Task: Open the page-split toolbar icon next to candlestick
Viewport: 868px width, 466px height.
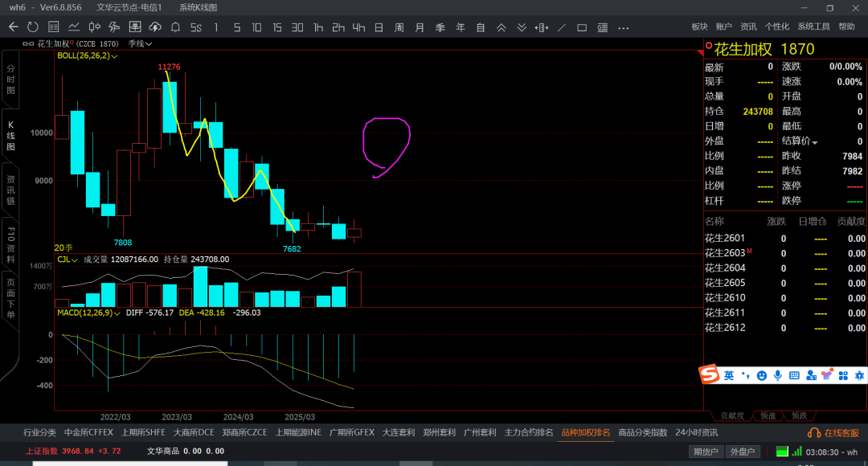Action: tap(115, 27)
